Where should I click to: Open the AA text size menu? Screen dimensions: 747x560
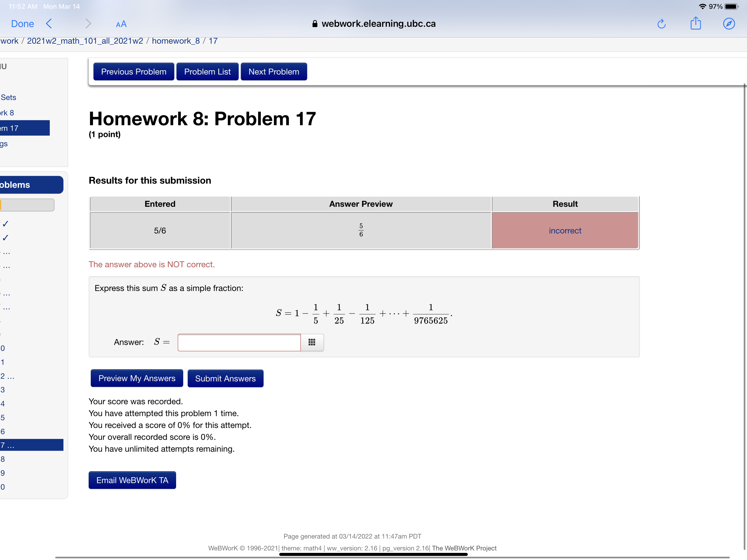tap(121, 24)
